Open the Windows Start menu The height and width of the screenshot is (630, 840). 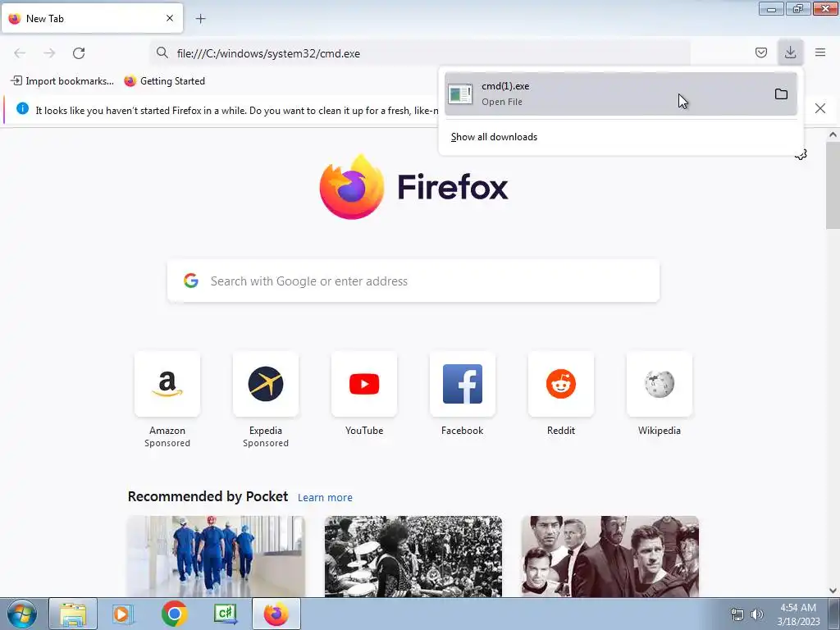(x=22, y=614)
